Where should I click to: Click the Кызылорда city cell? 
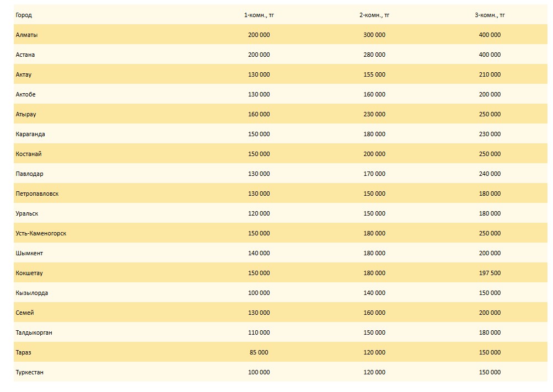coord(32,293)
